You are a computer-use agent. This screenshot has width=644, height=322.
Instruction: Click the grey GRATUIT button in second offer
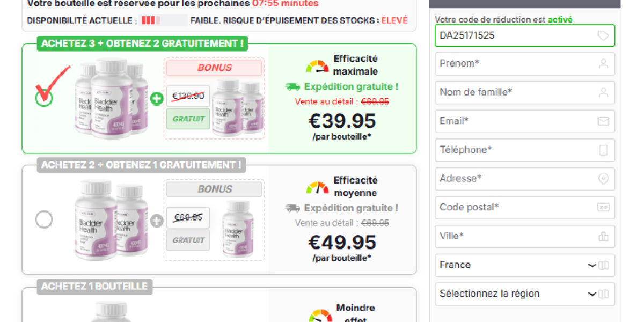pyautogui.click(x=188, y=240)
